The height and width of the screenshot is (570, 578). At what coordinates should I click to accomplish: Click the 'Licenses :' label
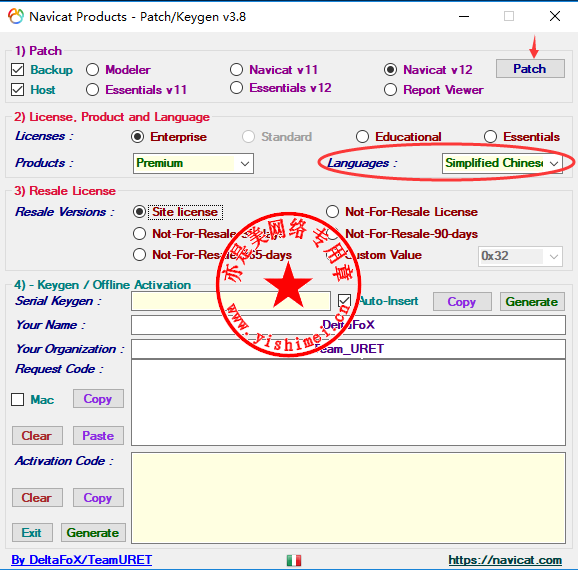44,136
